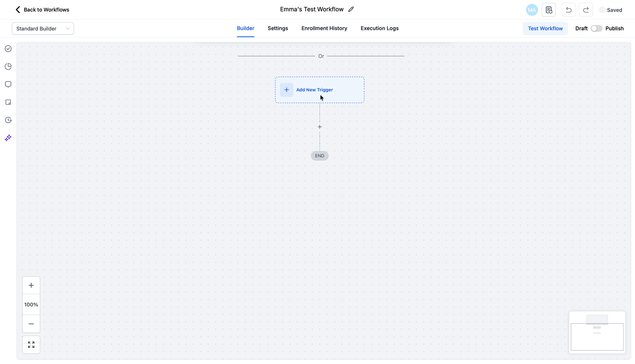Open the clock history sidebar icon
Screen dimensions: 635x364
pos(8,120)
